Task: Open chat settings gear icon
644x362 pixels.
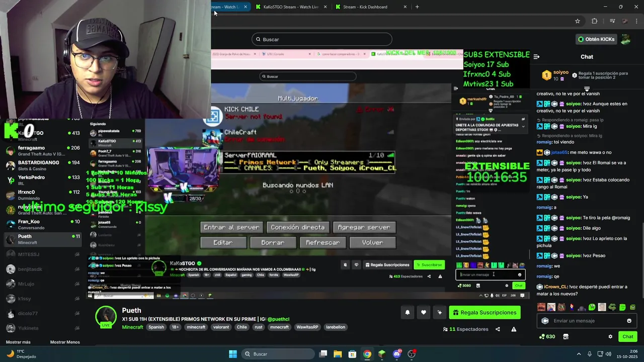Action: (x=610, y=337)
